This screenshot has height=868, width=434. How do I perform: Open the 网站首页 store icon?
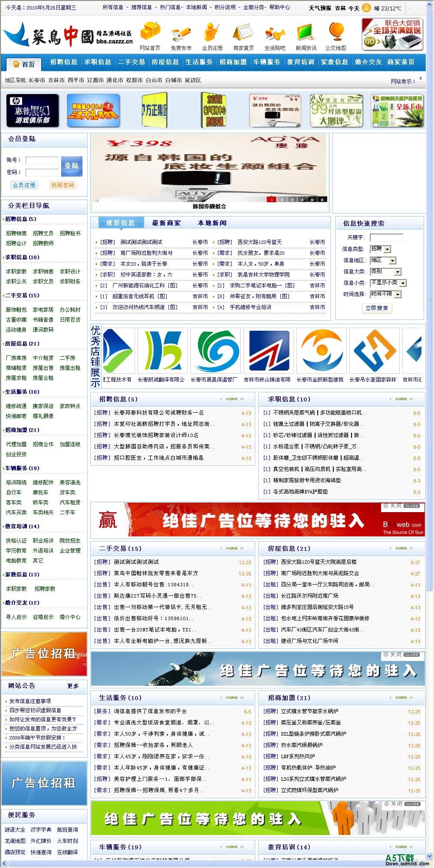(x=150, y=32)
